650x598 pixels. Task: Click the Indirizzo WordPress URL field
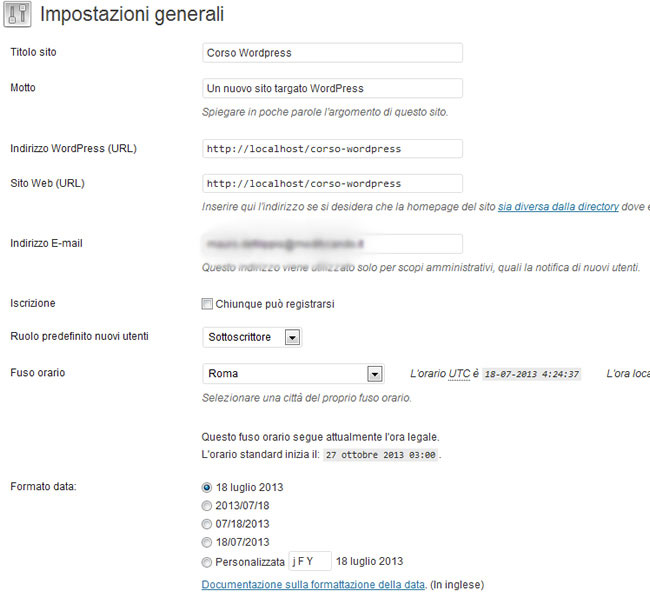tap(332, 149)
